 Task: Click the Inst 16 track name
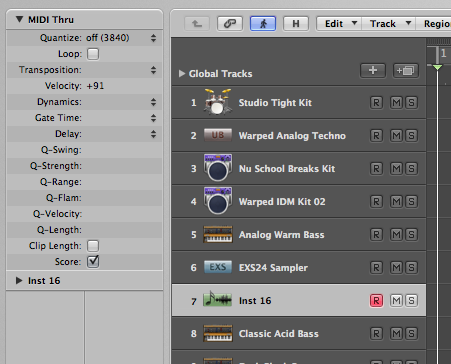click(x=255, y=301)
